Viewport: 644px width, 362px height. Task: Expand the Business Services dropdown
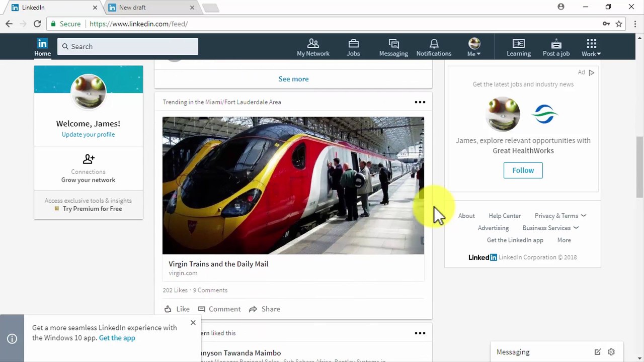pos(550,228)
